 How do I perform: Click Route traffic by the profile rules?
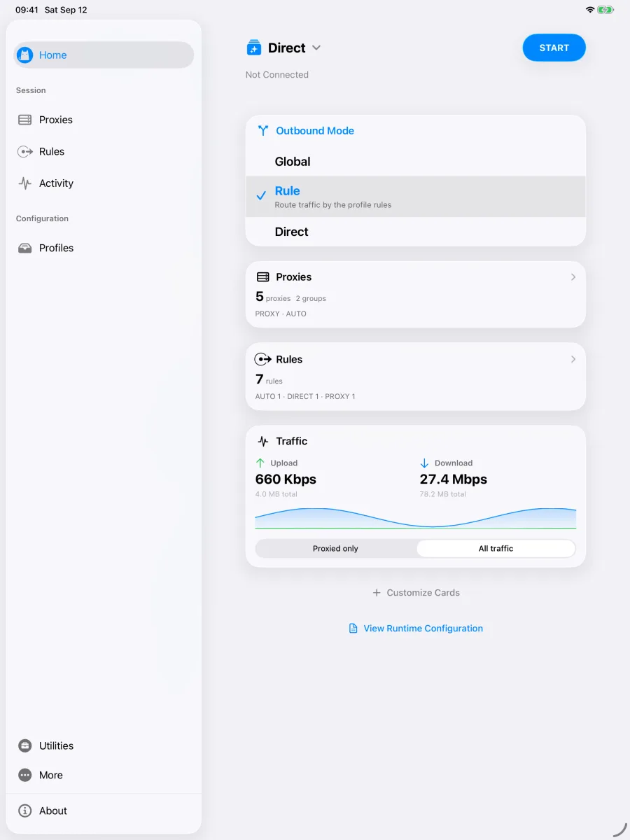333,205
